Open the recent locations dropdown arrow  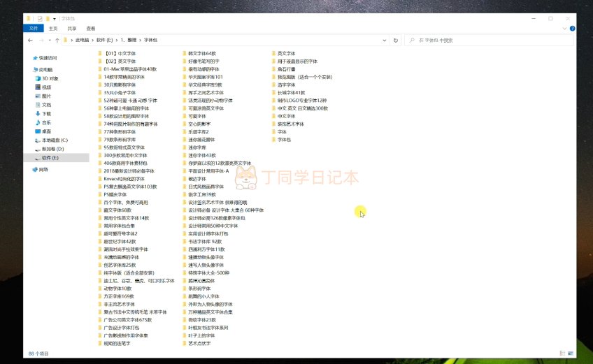point(50,40)
